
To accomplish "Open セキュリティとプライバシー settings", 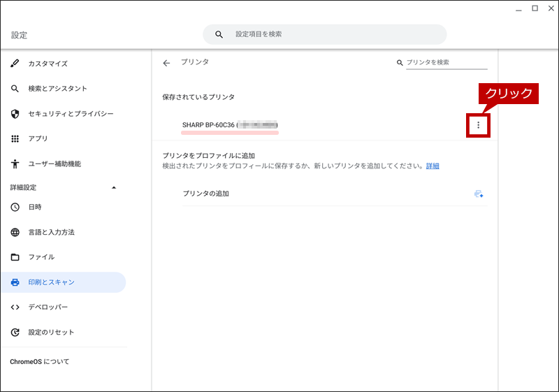I will click(71, 114).
